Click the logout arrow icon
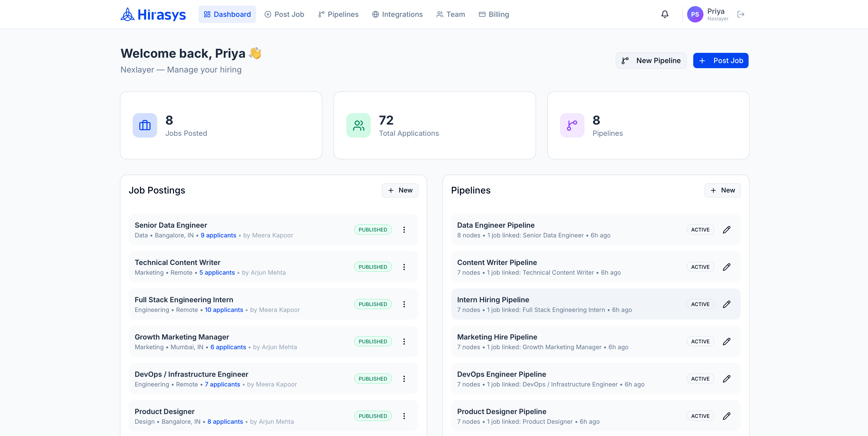The width and height of the screenshot is (868, 436). click(741, 14)
